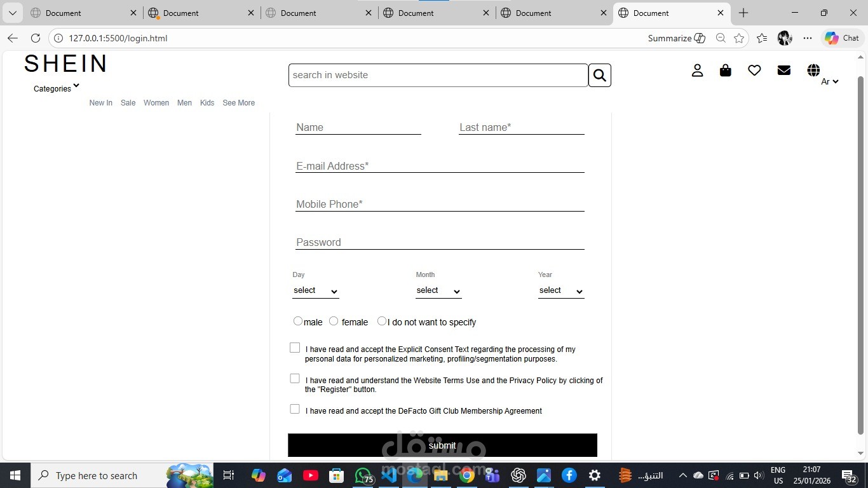Screen dimensions: 868x488
Task: Add page to favorites with star icon
Action: point(739,38)
